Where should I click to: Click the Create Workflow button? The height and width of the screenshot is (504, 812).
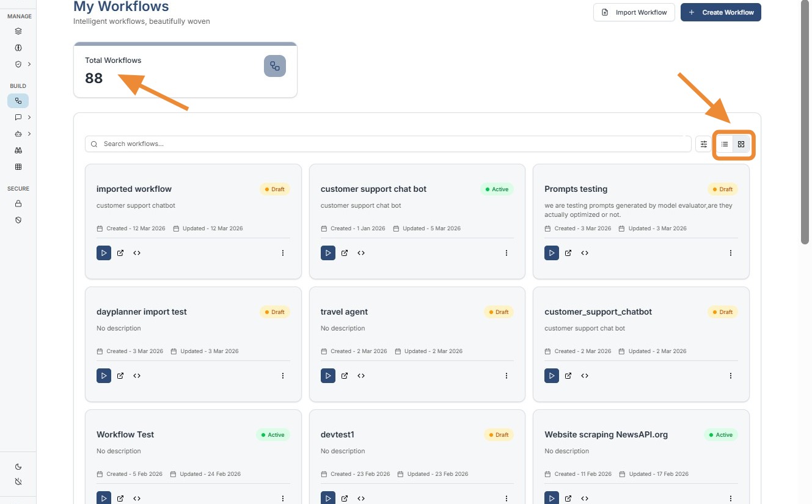(720, 12)
